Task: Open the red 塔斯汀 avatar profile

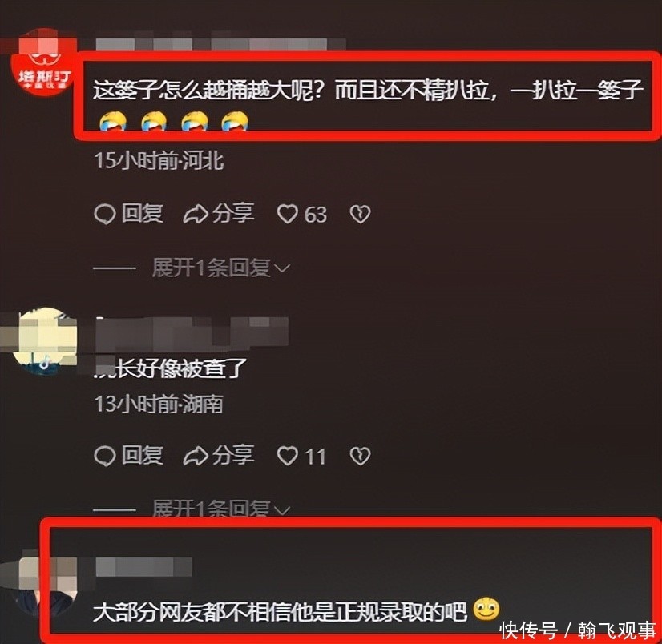Action: 43,62
